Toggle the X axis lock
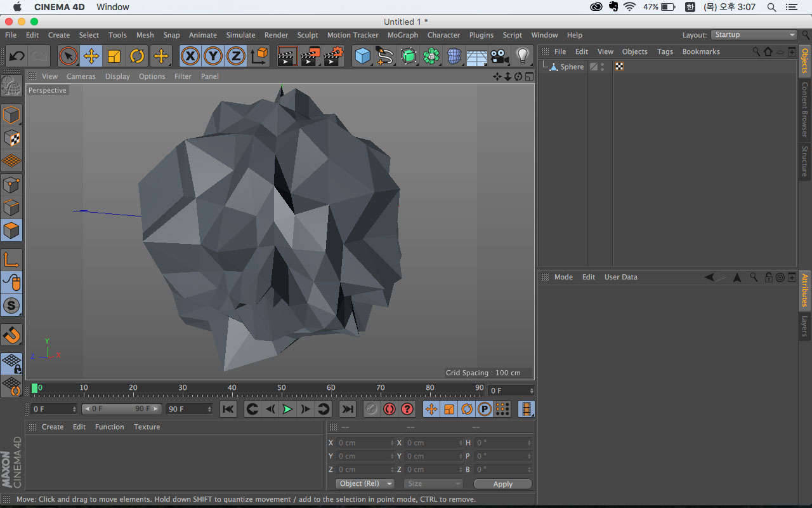This screenshot has width=812, height=508. pyautogui.click(x=190, y=56)
